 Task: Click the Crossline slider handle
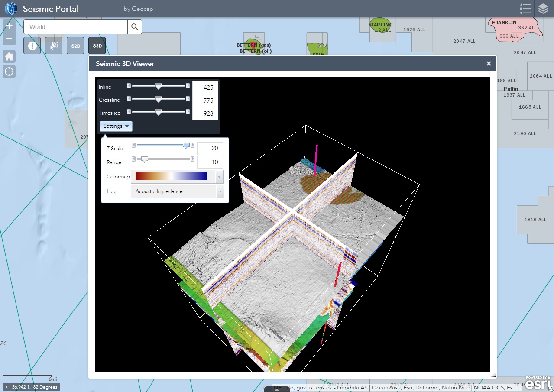(159, 100)
